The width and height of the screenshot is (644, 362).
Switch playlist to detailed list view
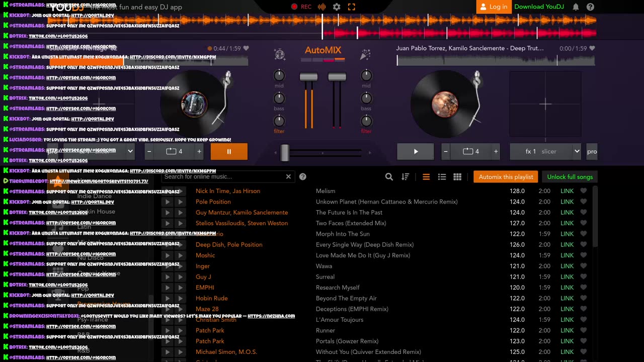[x=442, y=177]
